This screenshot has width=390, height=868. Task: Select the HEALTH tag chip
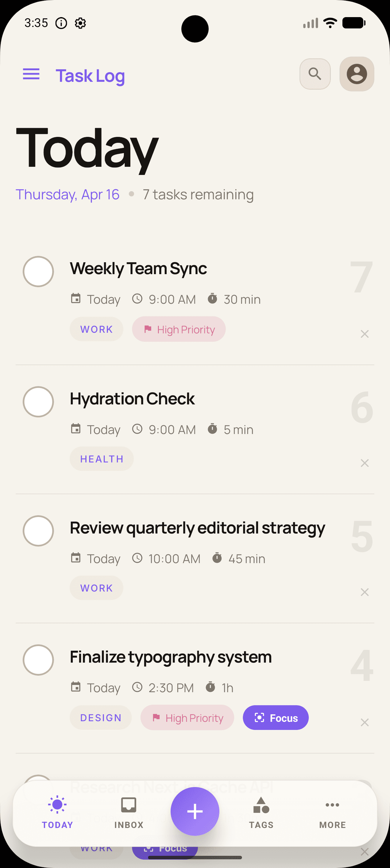coord(102,459)
